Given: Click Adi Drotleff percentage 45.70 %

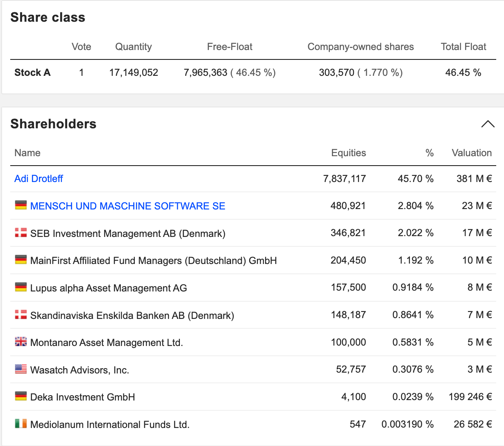Looking at the screenshot, I should click(415, 179).
